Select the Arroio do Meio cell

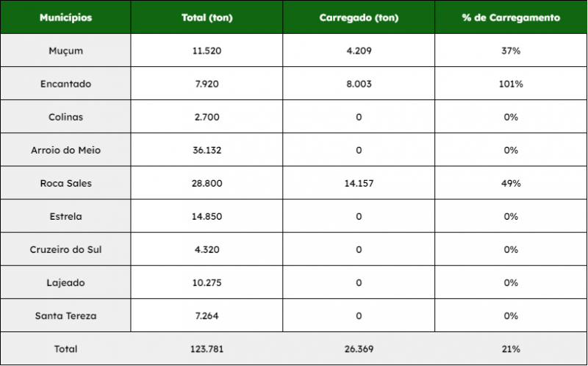tap(66, 150)
